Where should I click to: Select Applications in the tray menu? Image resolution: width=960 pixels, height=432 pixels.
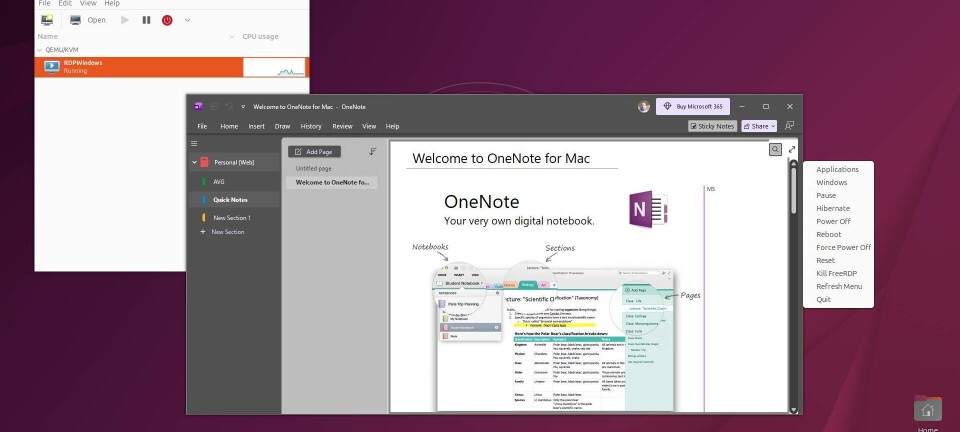pos(837,169)
